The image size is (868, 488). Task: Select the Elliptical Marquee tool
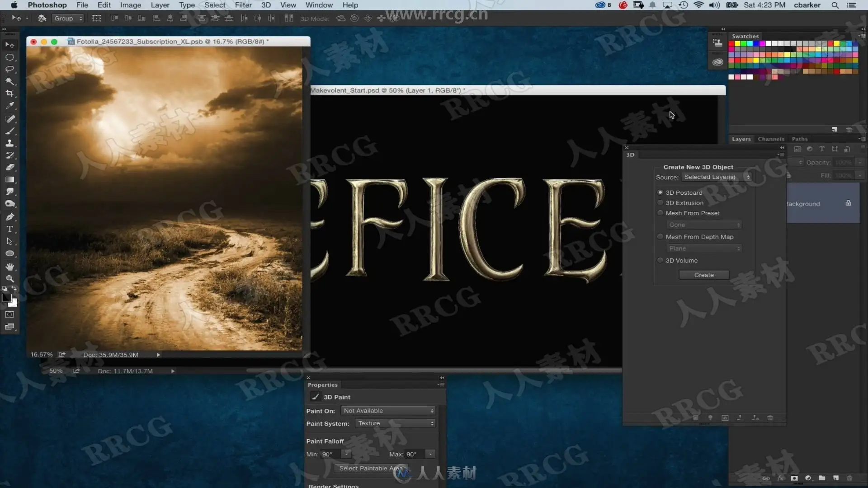pos(9,57)
